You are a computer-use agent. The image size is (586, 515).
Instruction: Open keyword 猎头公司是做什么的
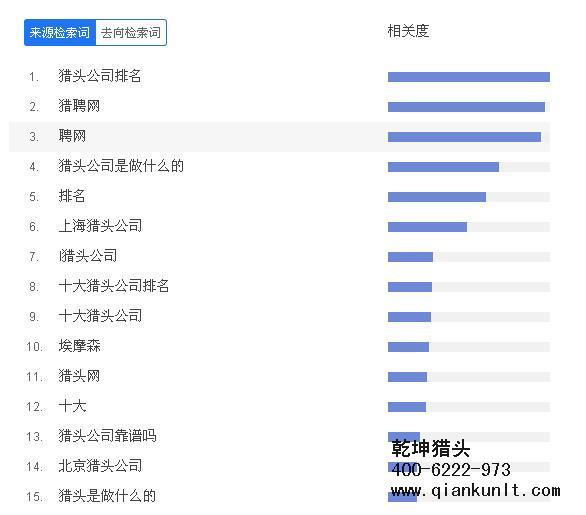[121, 166]
